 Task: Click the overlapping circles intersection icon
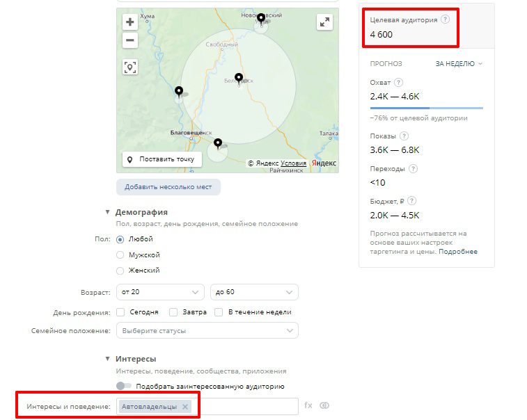pos(324,405)
